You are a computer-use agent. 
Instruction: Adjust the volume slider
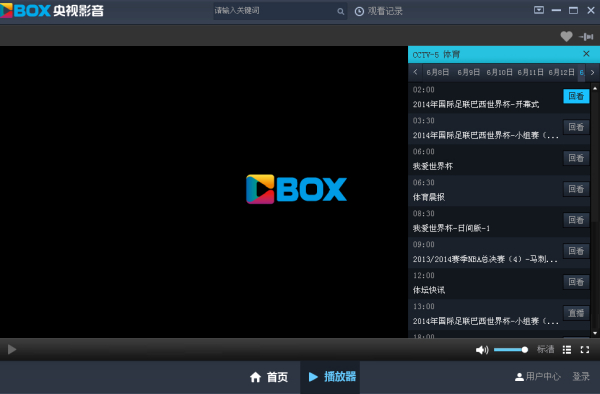point(511,350)
